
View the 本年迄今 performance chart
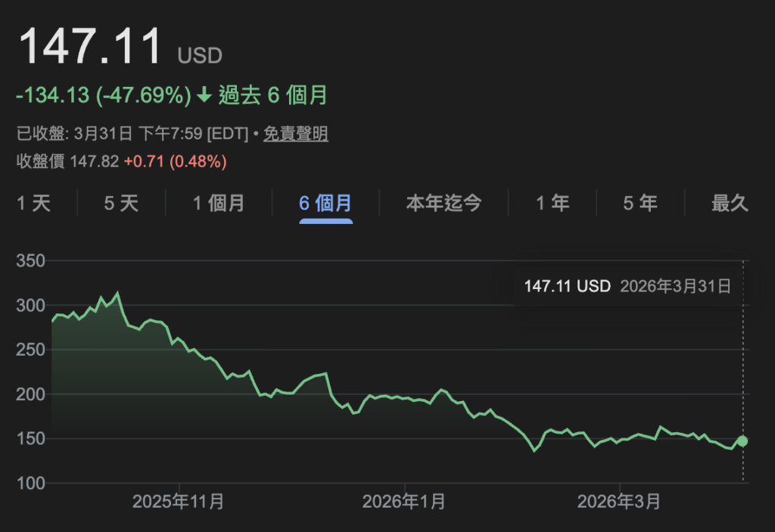click(443, 203)
